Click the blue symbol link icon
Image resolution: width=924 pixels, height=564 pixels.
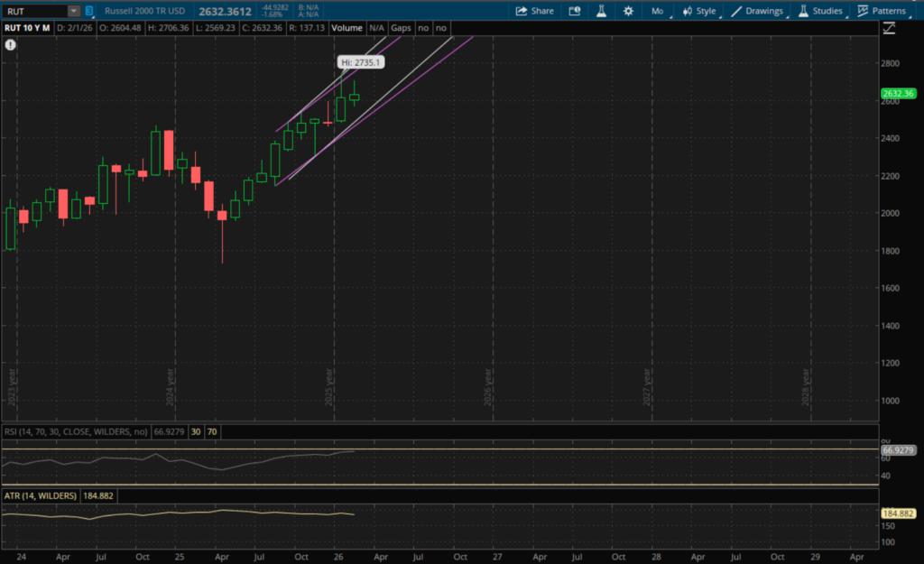[x=89, y=11]
